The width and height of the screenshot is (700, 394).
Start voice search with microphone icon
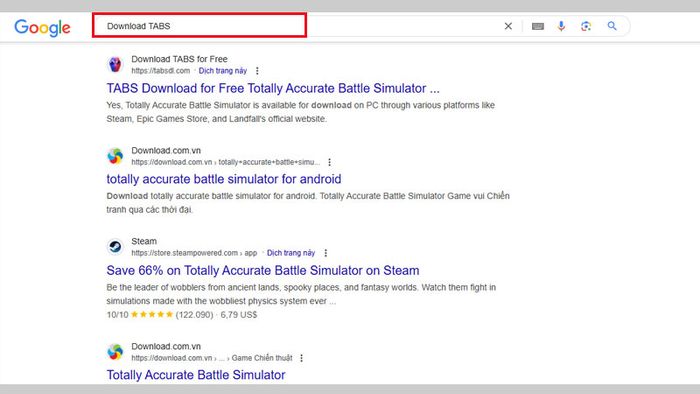562,26
